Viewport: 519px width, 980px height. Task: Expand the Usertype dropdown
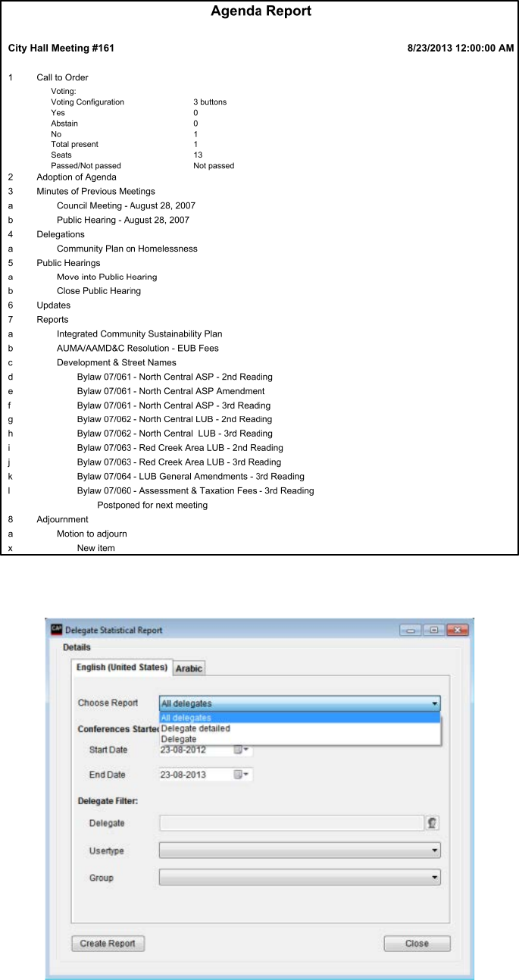click(300, 851)
